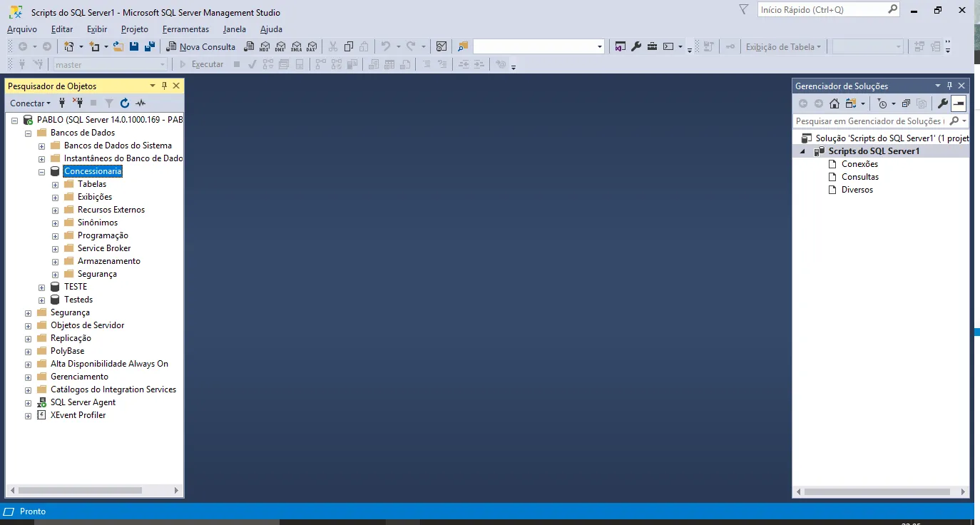Click the notifications funnel icon in title bar
The width and height of the screenshot is (980, 525).
(x=743, y=9)
